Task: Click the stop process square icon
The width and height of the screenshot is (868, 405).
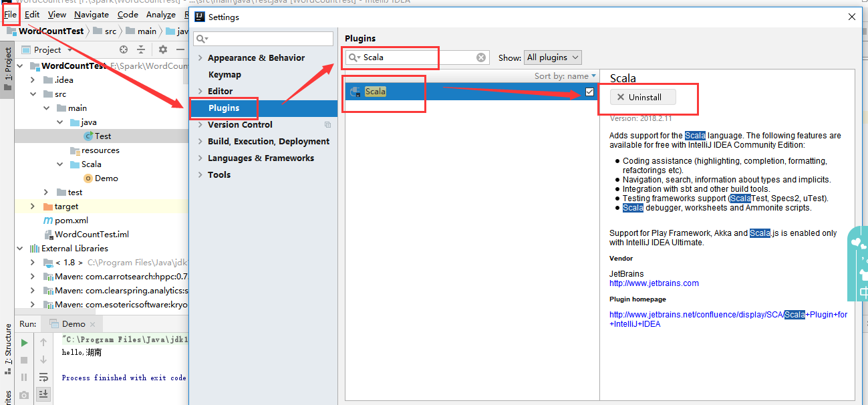Action: (24, 360)
